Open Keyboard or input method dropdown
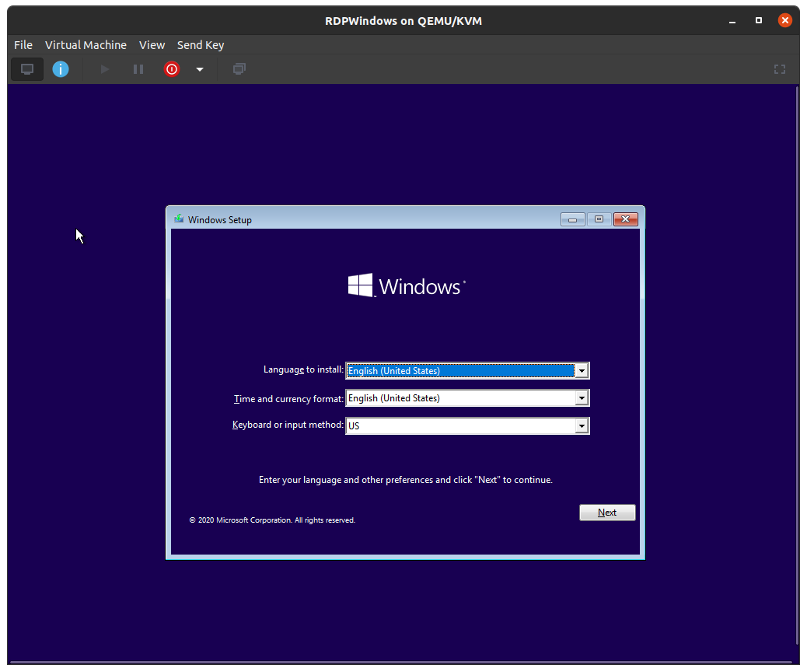This screenshot has width=807, height=672. 581,425
